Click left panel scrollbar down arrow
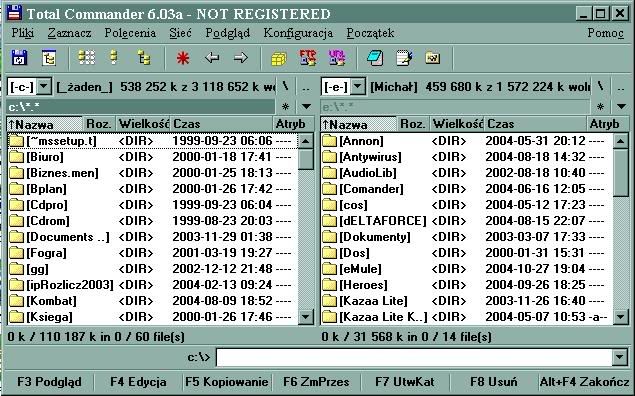635x396 pixels. 306,317
